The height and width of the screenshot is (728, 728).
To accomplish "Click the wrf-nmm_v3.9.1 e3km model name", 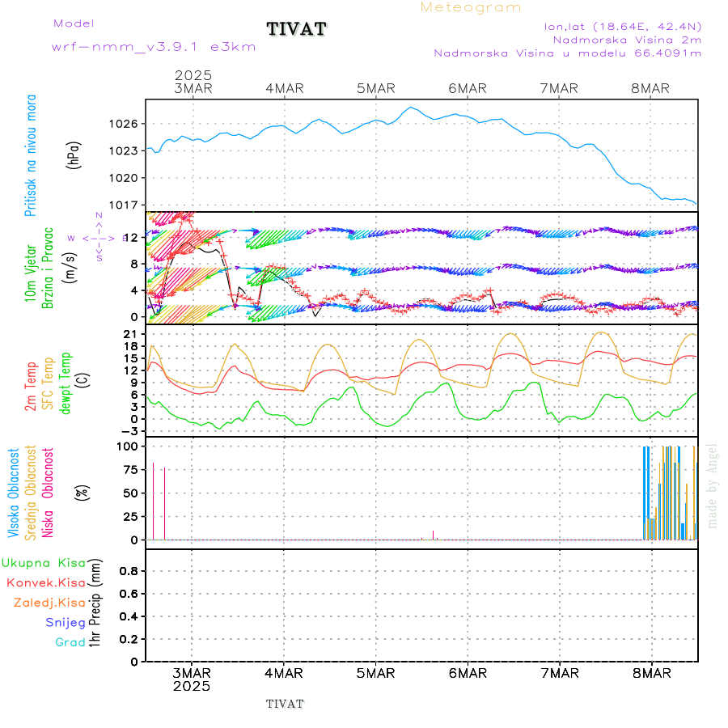I will [154, 47].
